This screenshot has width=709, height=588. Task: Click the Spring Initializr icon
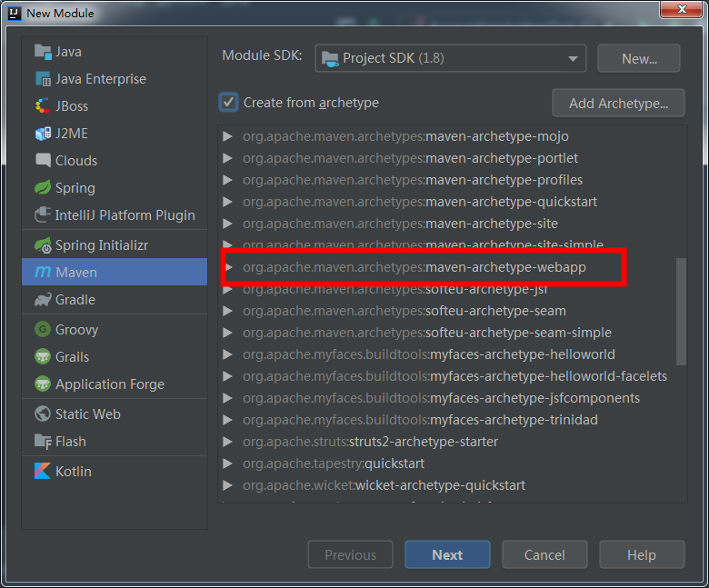(43, 245)
